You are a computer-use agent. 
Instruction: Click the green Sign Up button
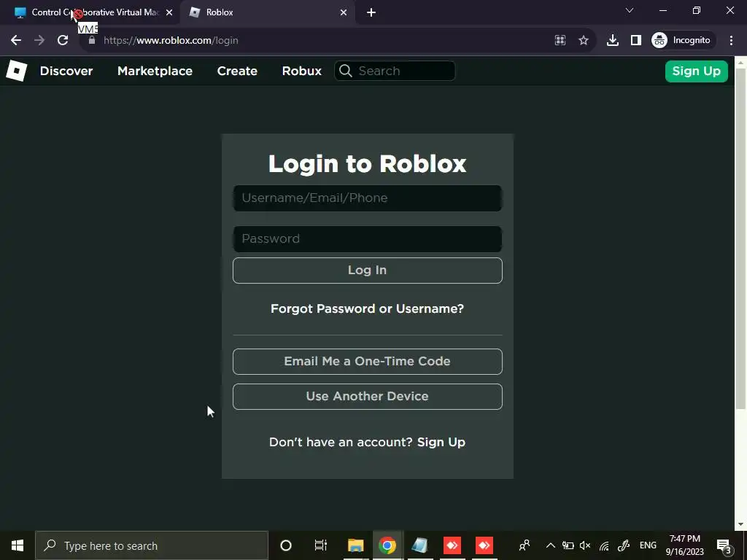(x=697, y=71)
